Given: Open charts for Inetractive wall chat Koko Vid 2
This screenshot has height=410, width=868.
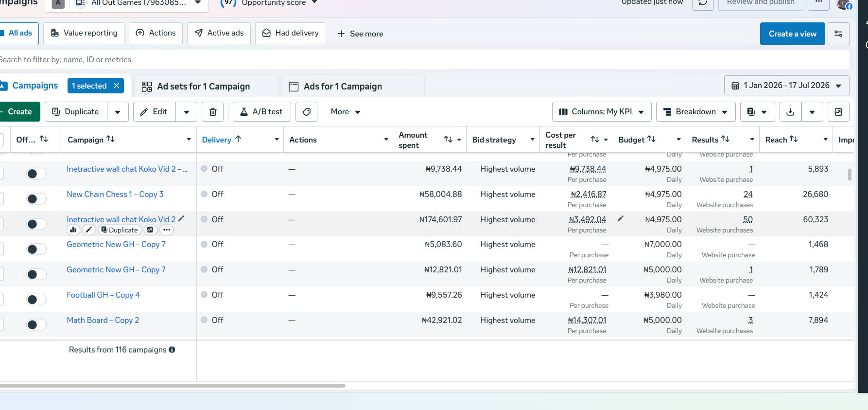Looking at the screenshot, I should [73, 230].
